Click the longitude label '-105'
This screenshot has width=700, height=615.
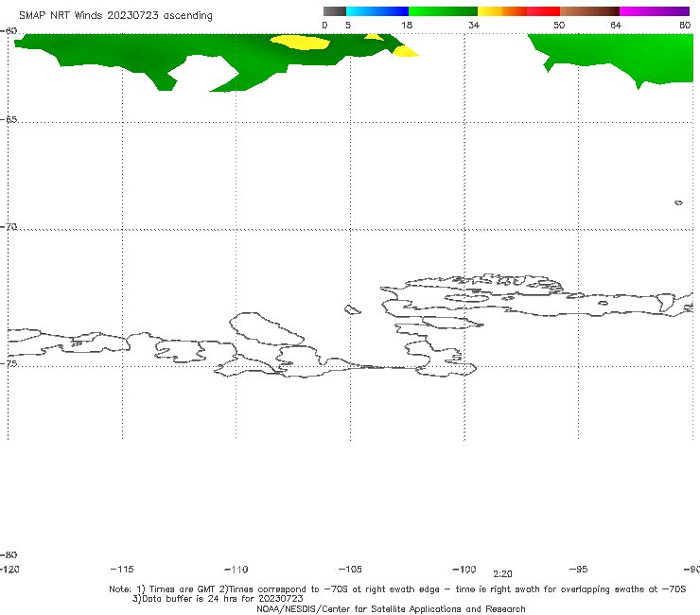pos(350,570)
